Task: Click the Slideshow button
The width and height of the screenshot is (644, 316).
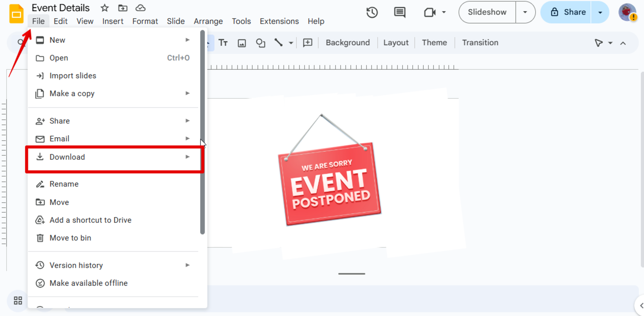Action: (x=487, y=12)
